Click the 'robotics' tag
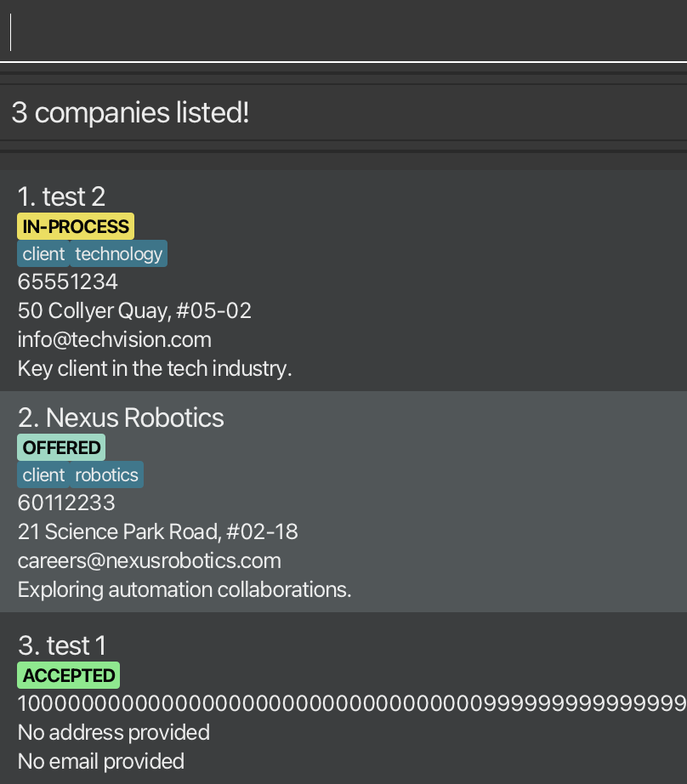The image size is (687, 784). coord(106,475)
